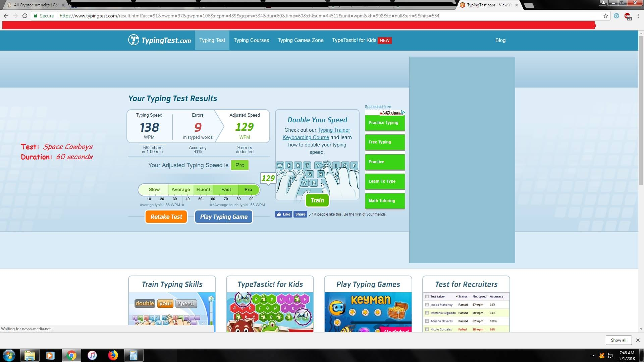644x362 pixels.
Task: Click the blue circular extension icon
Action: click(616, 16)
